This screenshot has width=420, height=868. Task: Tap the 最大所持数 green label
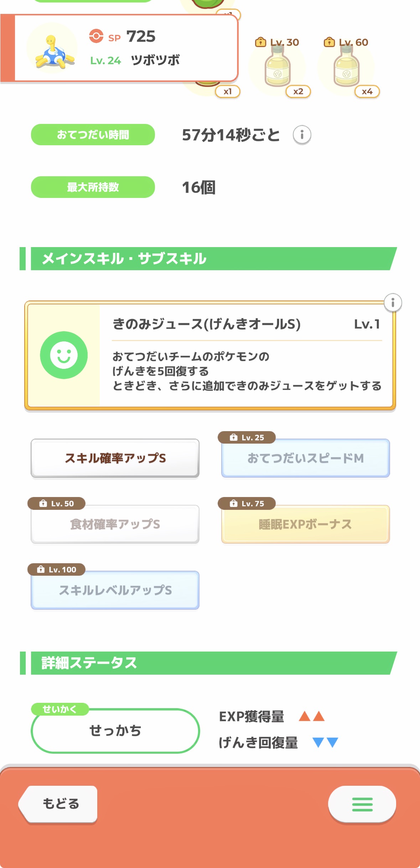coord(93,187)
